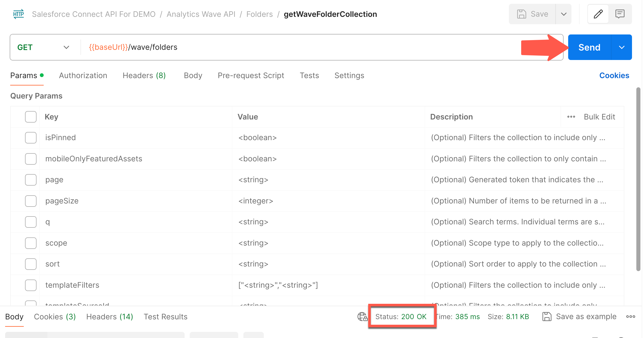Select the response Body tab
The height and width of the screenshot is (338, 644).
click(x=14, y=317)
